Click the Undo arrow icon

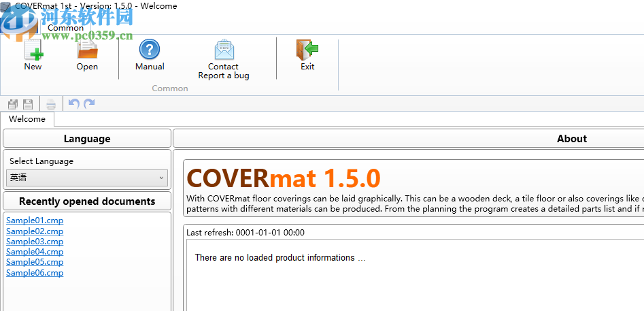tap(74, 103)
